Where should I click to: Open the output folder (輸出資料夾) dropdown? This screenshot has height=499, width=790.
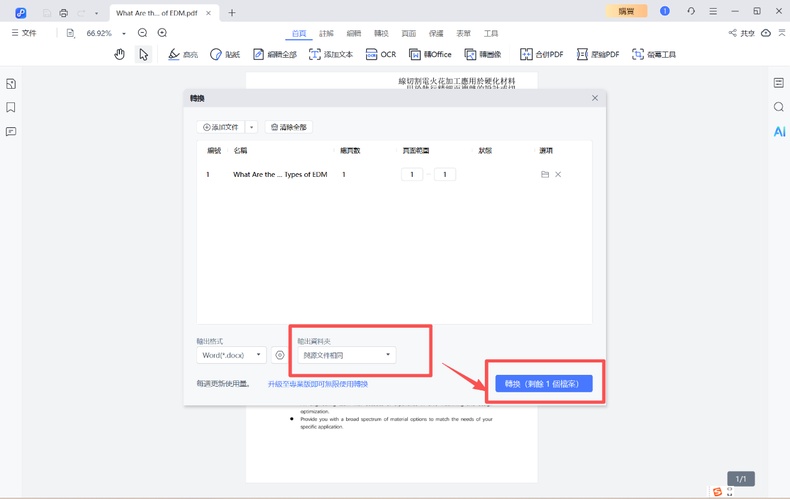346,355
